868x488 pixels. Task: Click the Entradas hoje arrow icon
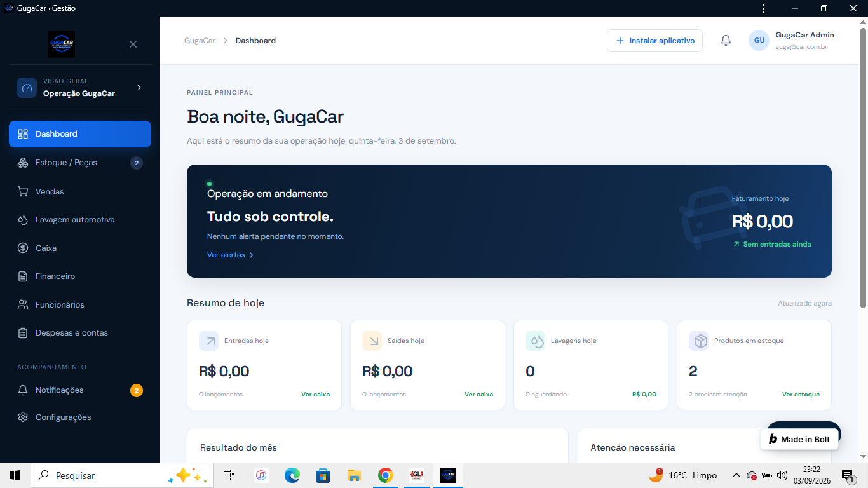[208, 341]
